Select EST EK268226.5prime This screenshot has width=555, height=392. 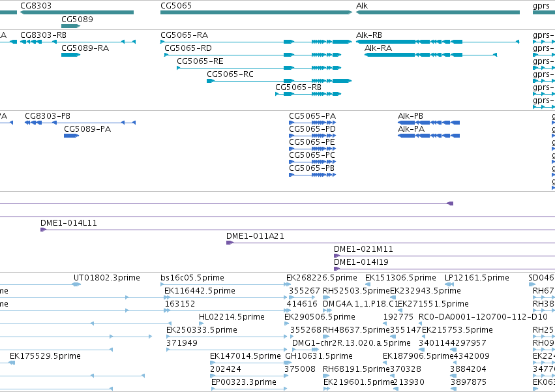point(322,278)
